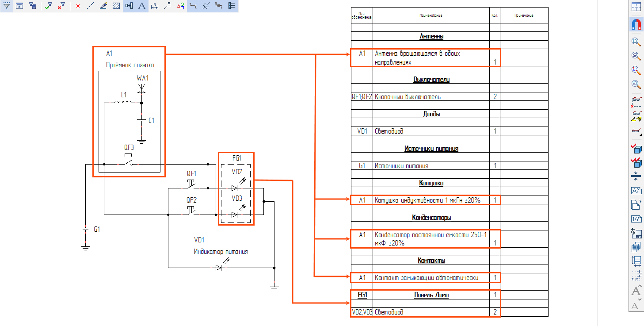Click the line spacing with arrows icon

pos(636,261)
